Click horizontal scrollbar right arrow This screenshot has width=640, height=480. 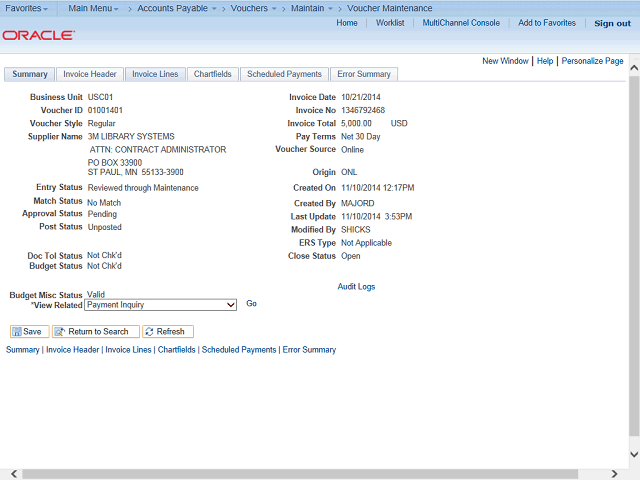tap(614, 474)
